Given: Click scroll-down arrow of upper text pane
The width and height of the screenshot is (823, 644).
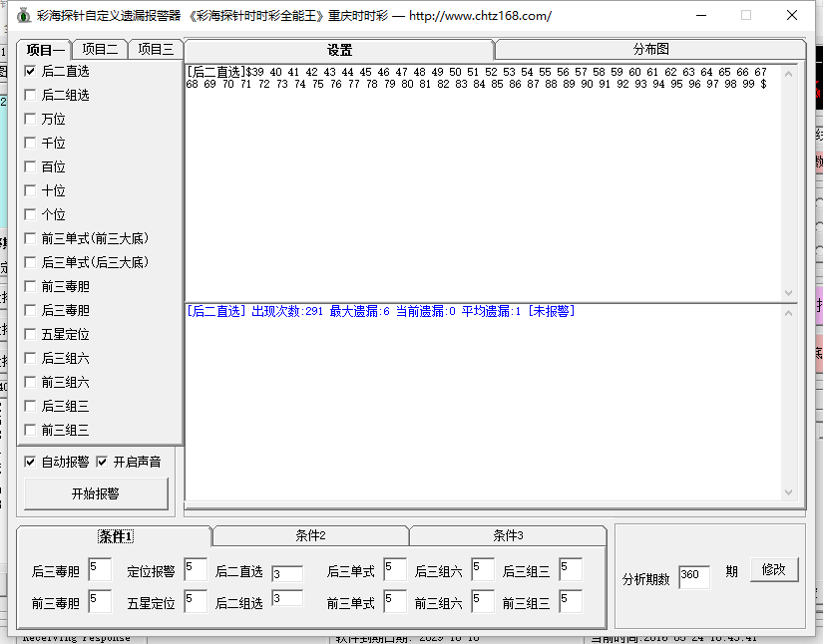Looking at the screenshot, I should pyautogui.click(x=790, y=293).
